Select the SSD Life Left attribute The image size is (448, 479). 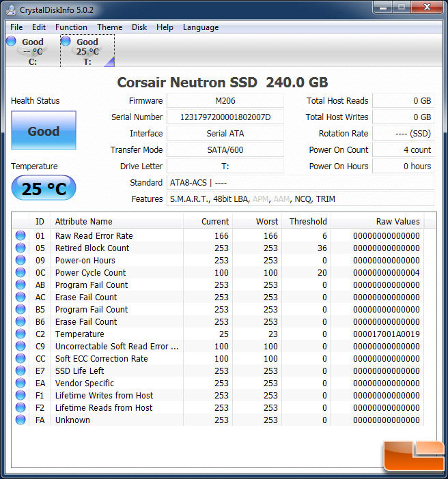click(79, 371)
